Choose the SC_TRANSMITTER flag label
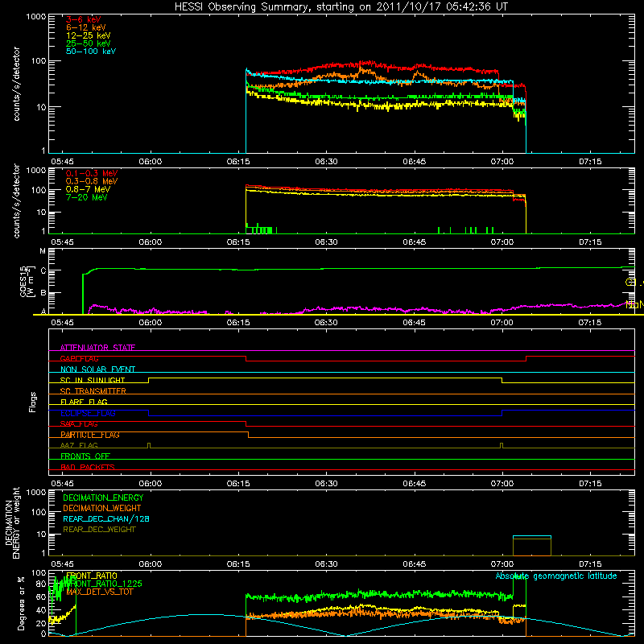This screenshot has height=644, width=644. (x=93, y=391)
